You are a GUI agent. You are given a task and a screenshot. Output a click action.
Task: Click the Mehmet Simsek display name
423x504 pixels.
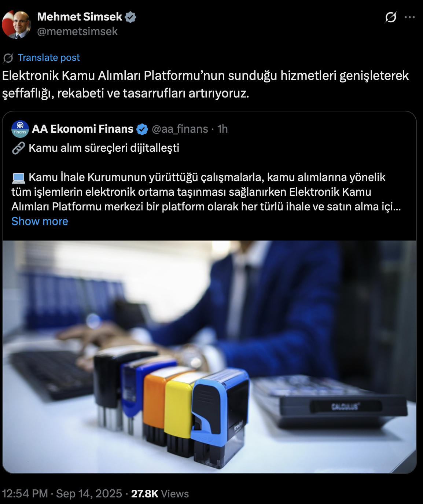click(80, 16)
